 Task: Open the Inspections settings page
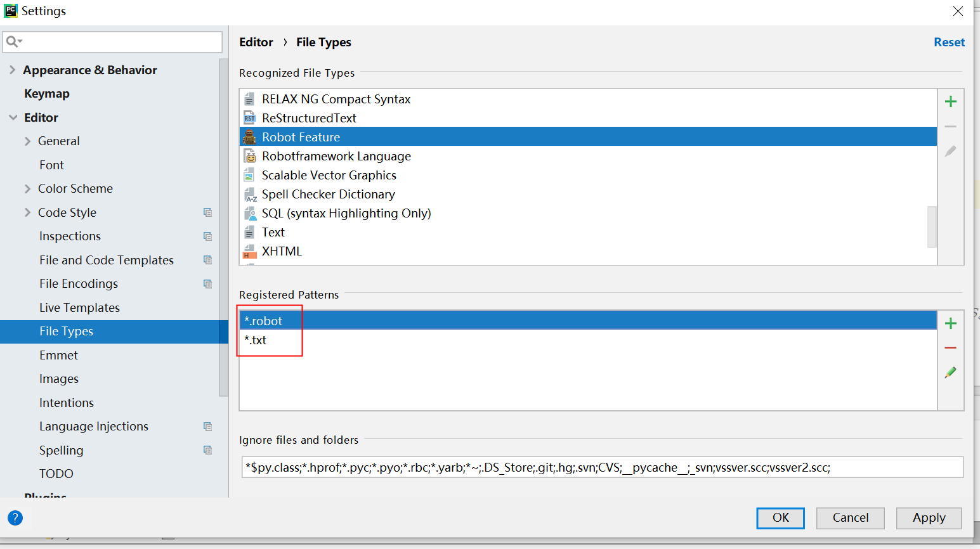point(70,236)
